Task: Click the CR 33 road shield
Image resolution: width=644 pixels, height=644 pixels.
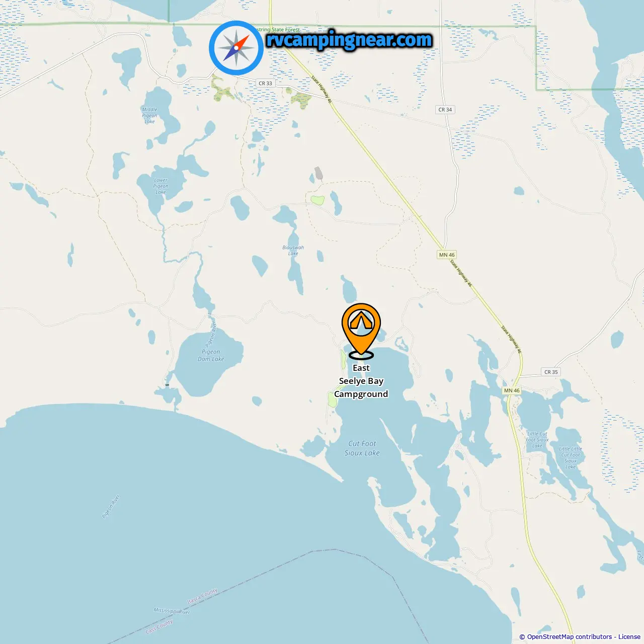Action: (x=265, y=84)
